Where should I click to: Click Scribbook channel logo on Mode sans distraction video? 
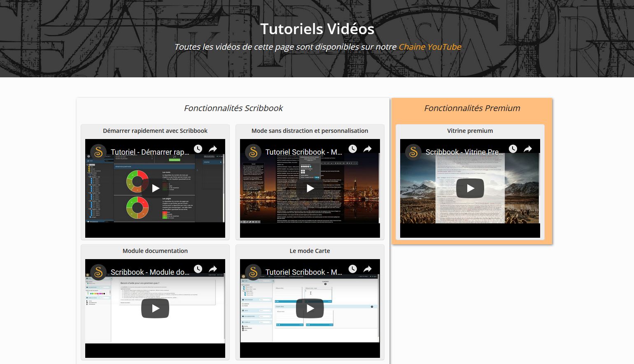click(x=253, y=152)
